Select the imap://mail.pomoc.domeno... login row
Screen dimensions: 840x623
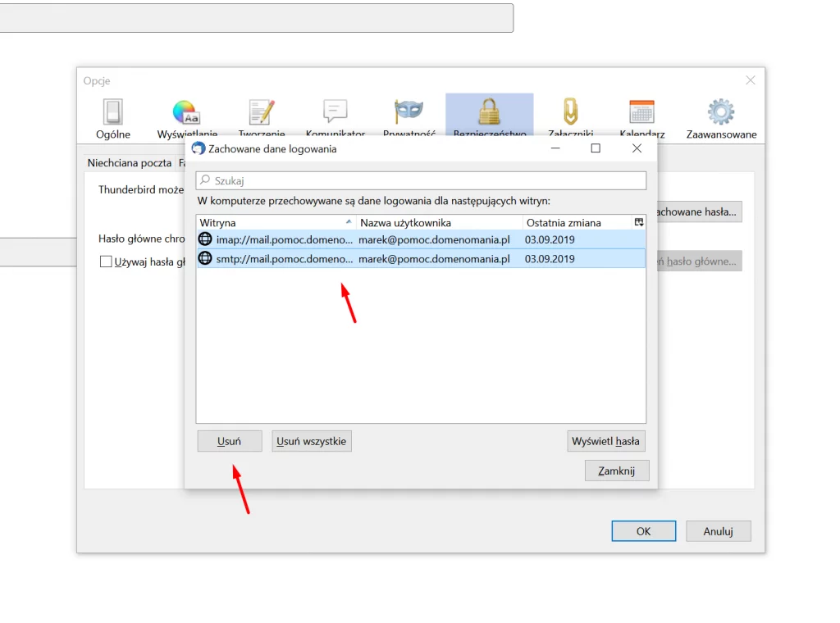(421, 239)
